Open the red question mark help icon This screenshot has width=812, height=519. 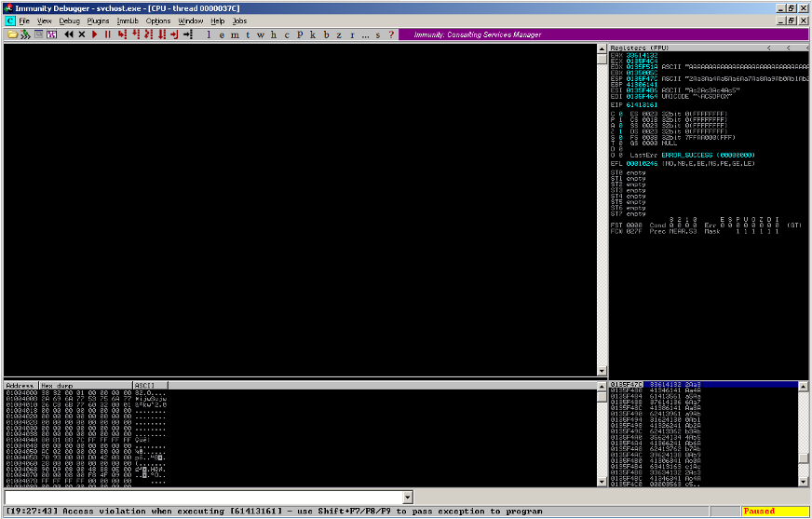click(x=390, y=34)
